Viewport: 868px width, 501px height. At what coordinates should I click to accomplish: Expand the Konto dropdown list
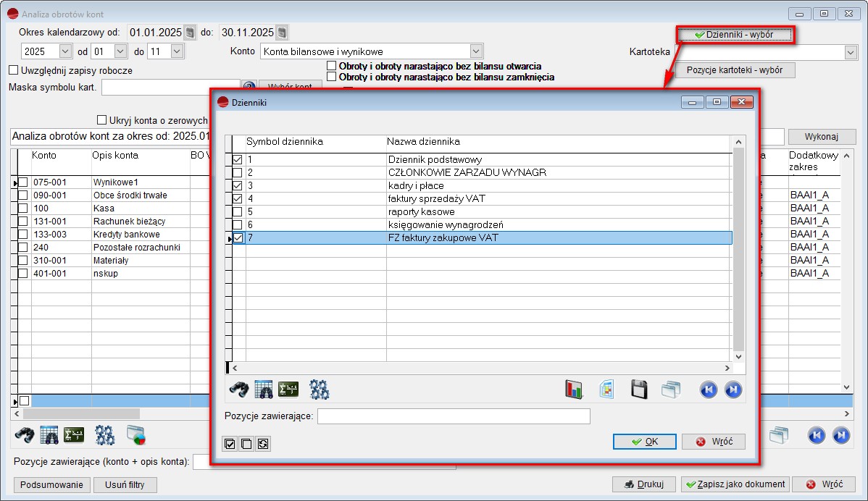(x=475, y=51)
